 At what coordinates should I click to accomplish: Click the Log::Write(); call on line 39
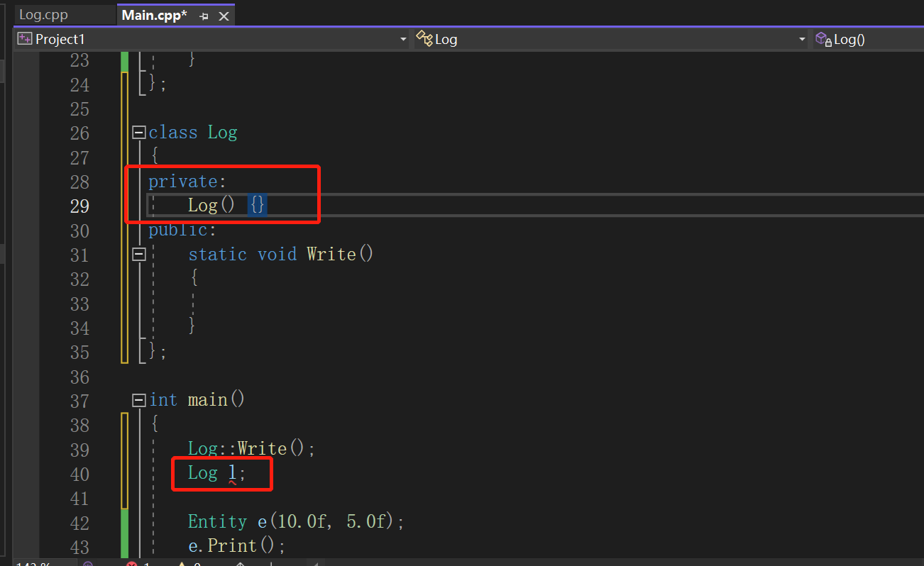point(251,449)
